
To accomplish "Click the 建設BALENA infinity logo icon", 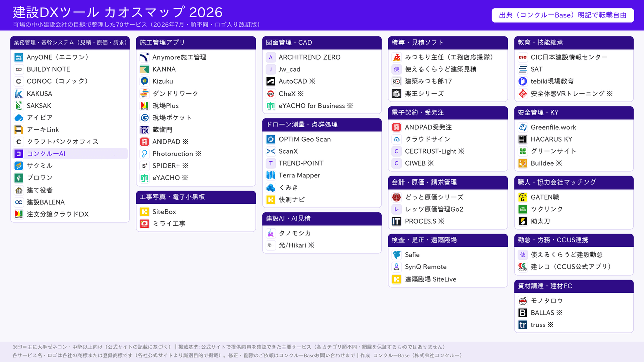I will tap(19, 202).
